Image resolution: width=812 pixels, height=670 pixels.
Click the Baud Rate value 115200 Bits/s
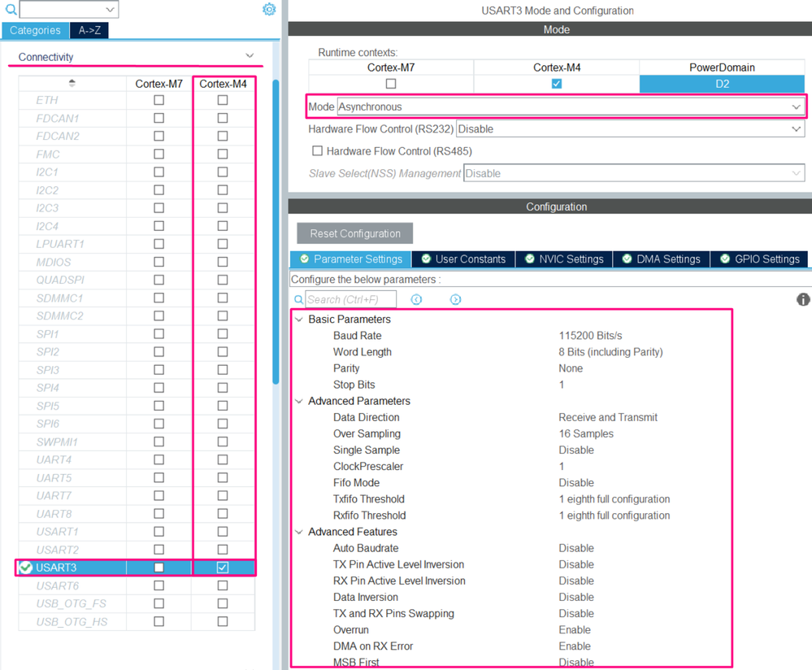(590, 336)
